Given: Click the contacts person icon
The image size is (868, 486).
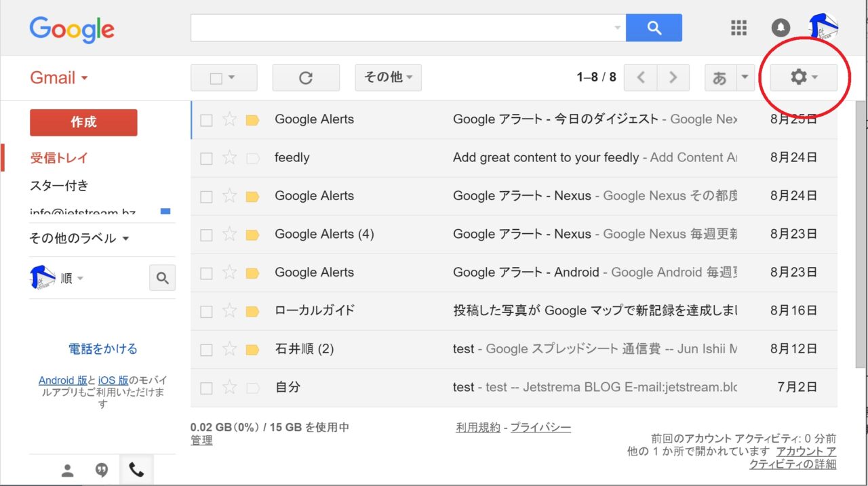Looking at the screenshot, I should pyautogui.click(x=67, y=470).
